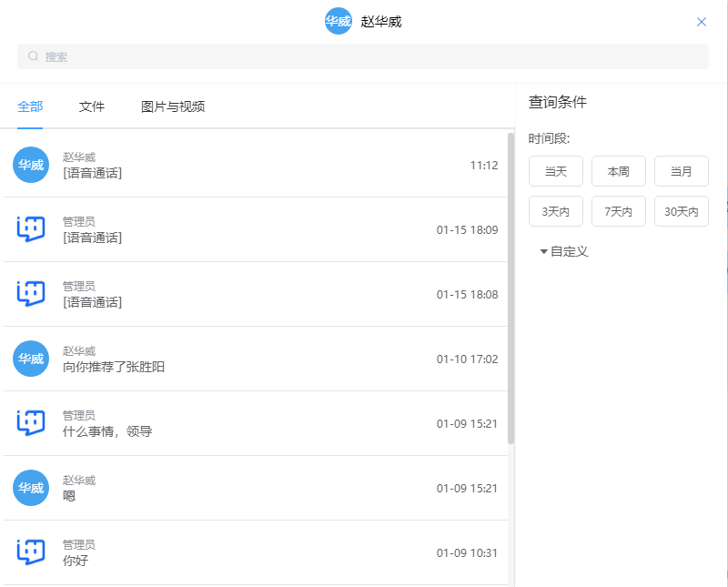The height and width of the screenshot is (587, 728).
Task: Click 管理员 robot avatar at 01-15 18:09
Action: point(31,229)
